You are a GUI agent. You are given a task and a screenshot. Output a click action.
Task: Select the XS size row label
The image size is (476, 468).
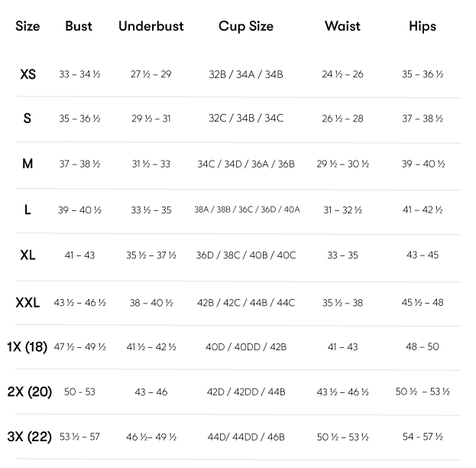(x=28, y=74)
